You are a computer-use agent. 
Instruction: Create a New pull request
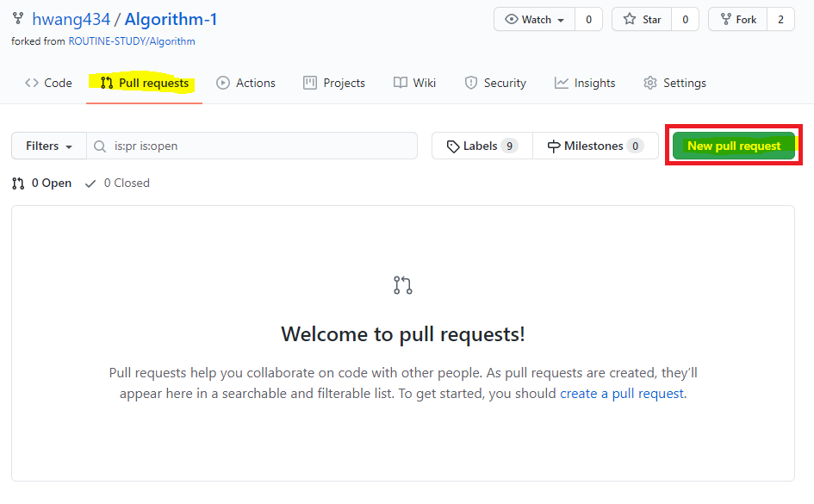coord(734,146)
